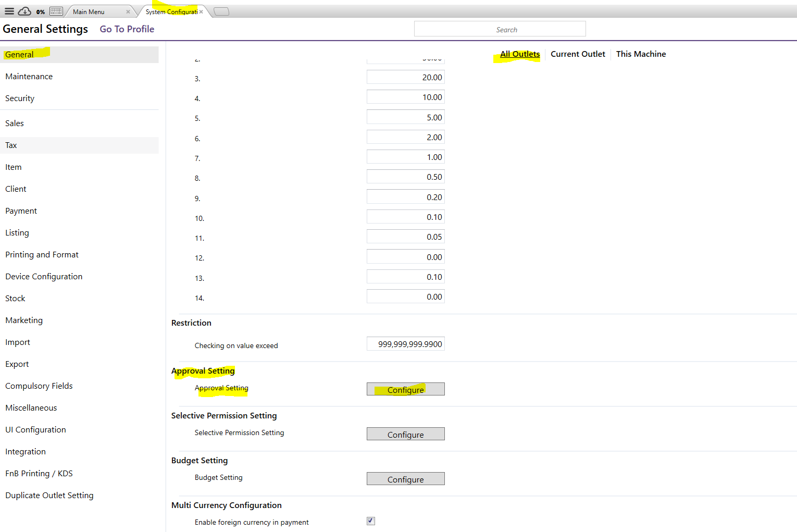Click denomination field number 3 with 20.00

[405, 77]
